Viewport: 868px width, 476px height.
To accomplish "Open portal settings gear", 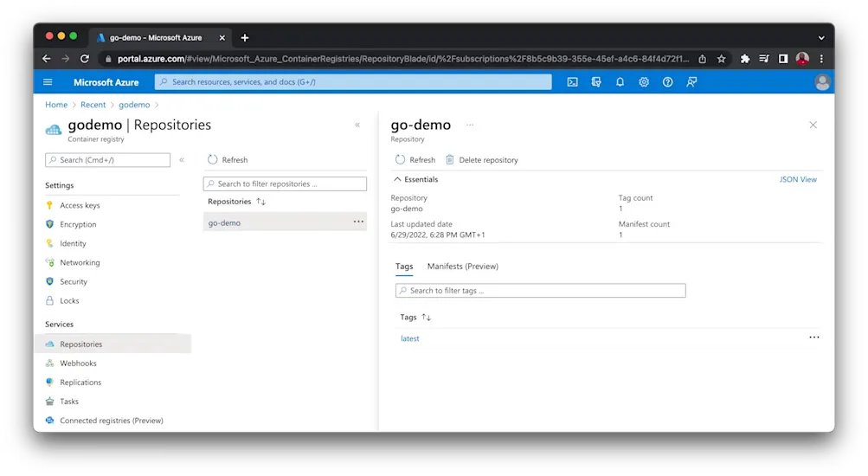I will tap(644, 82).
